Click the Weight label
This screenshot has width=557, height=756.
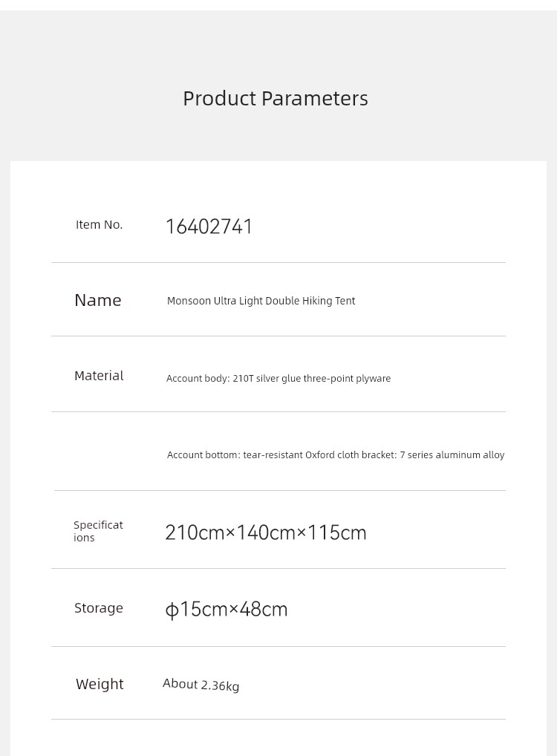tap(100, 684)
